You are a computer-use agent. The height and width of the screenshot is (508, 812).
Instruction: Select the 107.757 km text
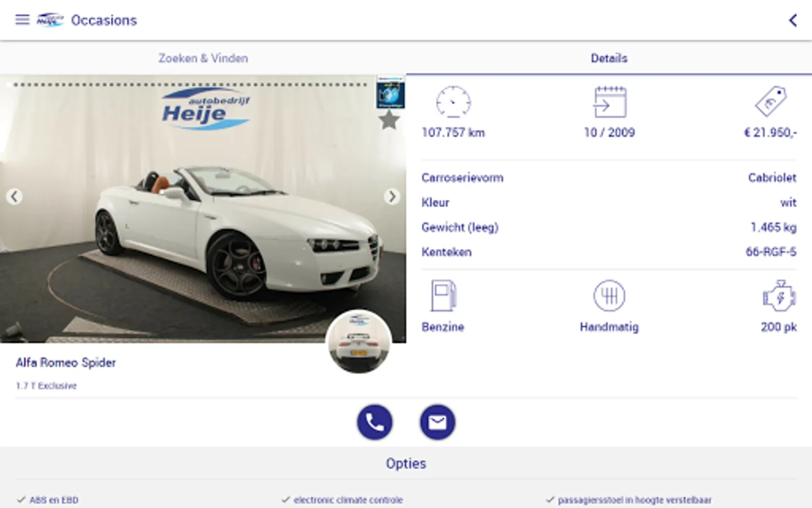453,133
